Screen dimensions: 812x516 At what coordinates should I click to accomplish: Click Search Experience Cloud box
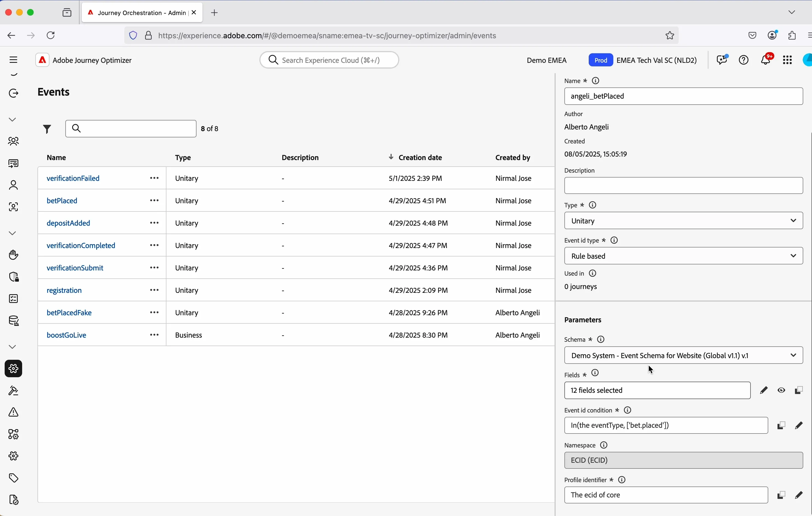click(x=329, y=60)
